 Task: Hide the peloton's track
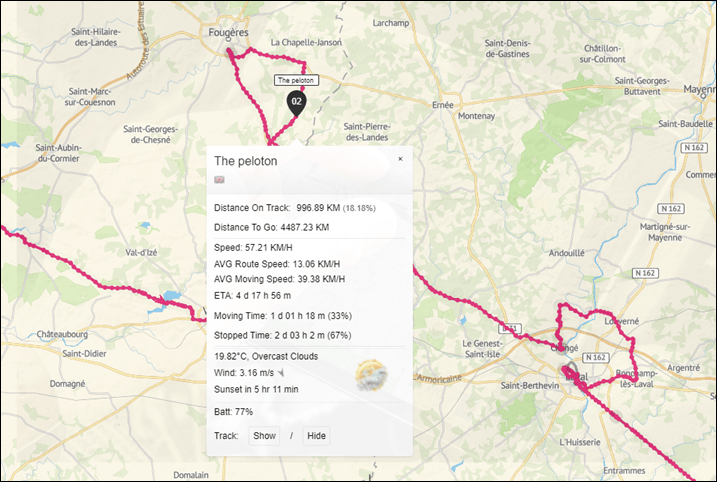coord(316,435)
